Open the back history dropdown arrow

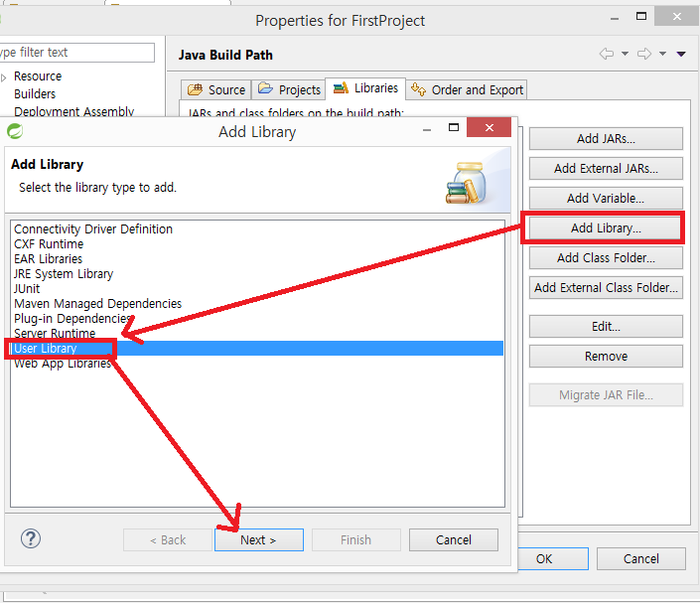point(625,54)
